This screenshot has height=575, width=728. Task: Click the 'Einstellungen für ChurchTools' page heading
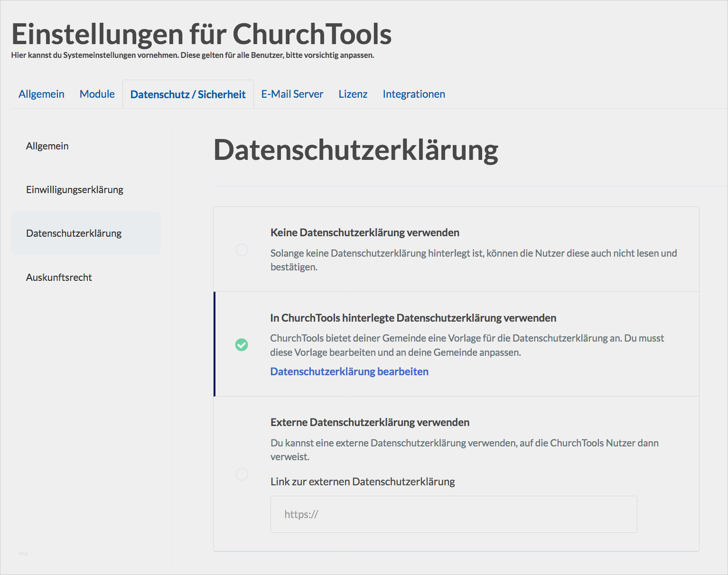pyautogui.click(x=201, y=34)
